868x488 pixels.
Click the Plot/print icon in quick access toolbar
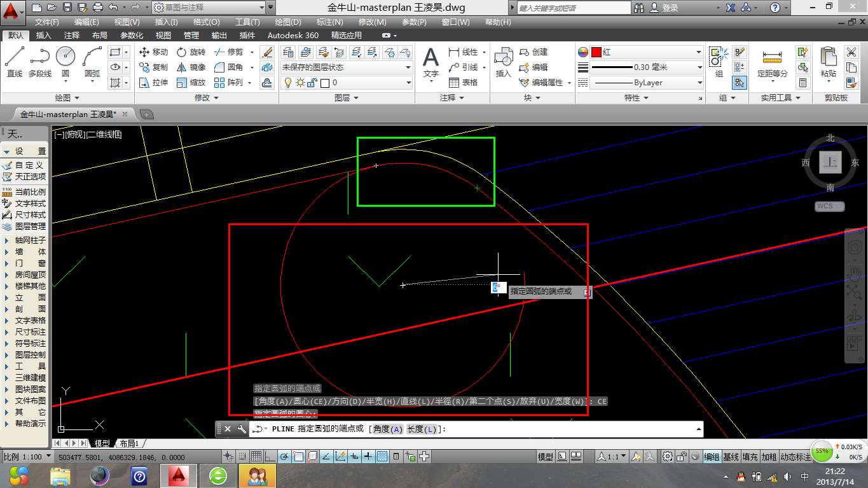[97, 8]
